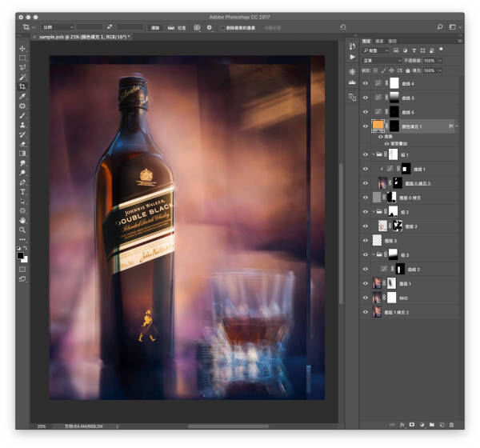The image size is (480, 448).
Task: Click the foreground color swatch
Action: coord(21,255)
